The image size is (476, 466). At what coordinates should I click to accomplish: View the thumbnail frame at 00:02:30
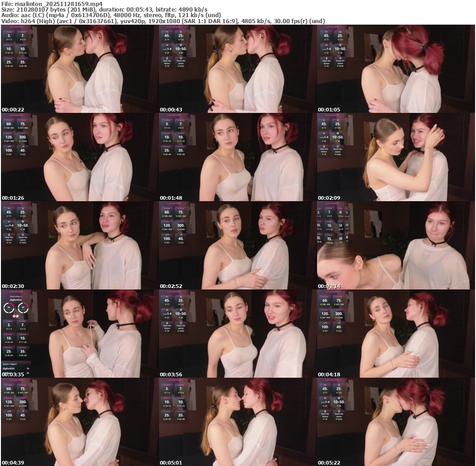point(79,245)
